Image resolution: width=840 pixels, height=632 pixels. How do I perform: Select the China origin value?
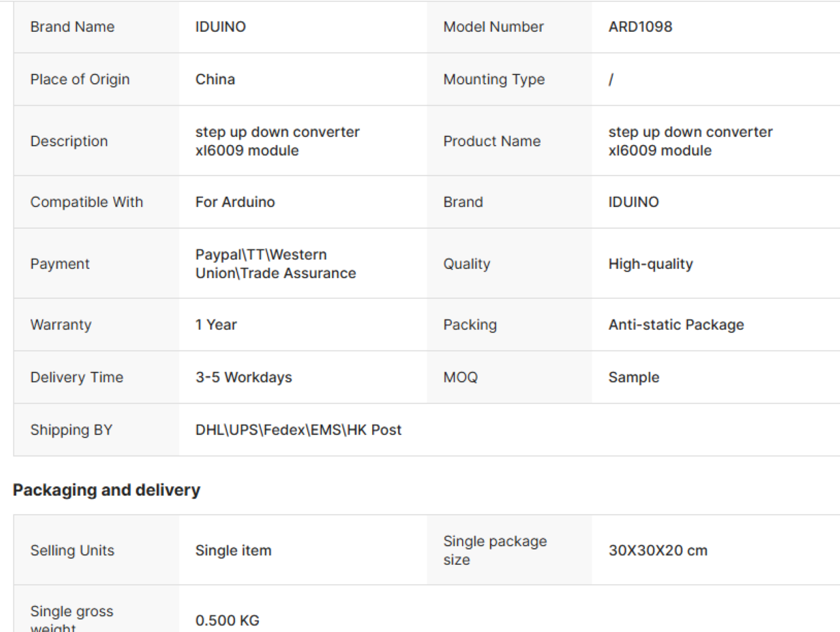pyautogui.click(x=215, y=79)
